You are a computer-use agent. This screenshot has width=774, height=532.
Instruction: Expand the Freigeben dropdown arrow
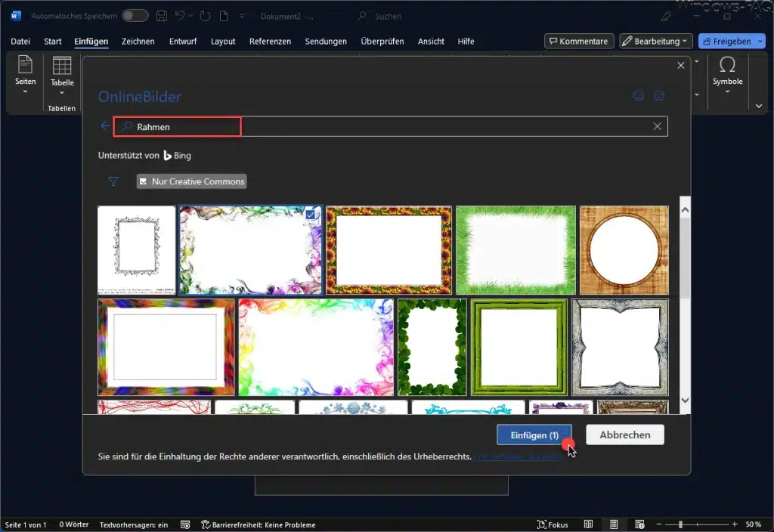coord(760,41)
